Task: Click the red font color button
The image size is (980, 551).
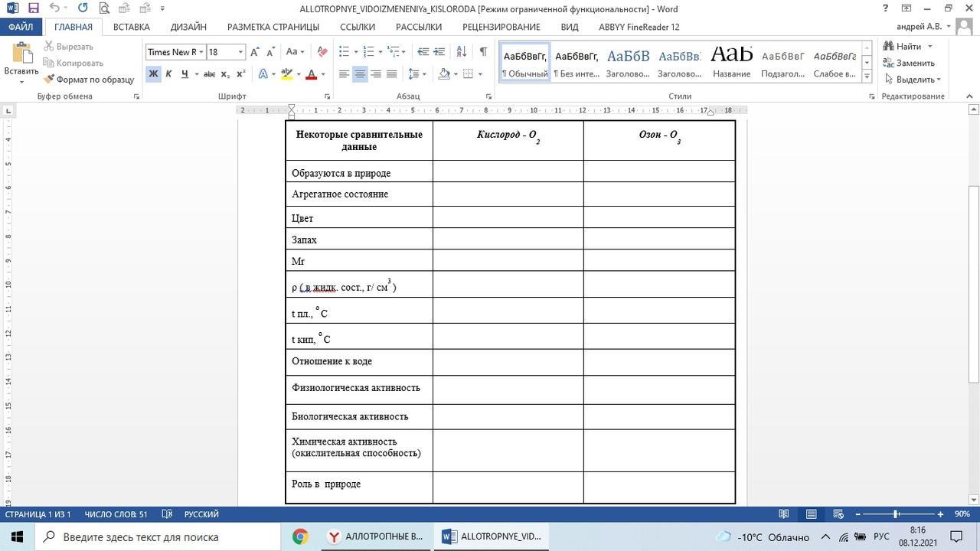Action: click(311, 74)
